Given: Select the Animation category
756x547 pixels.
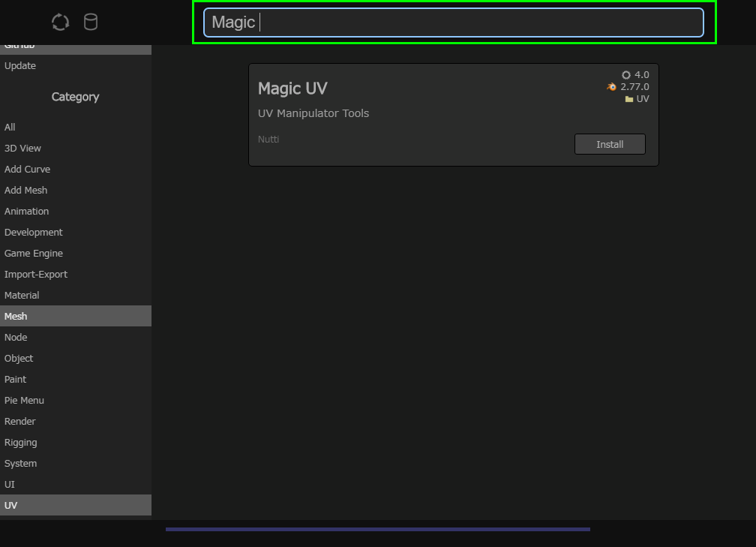Looking at the screenshot, I should (76, 212).
